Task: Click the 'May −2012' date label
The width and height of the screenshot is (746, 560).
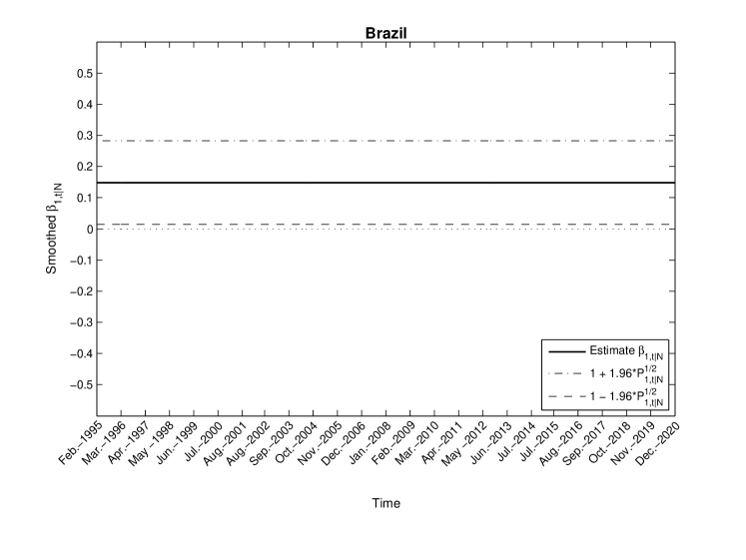Action: [x=464, y=443]
